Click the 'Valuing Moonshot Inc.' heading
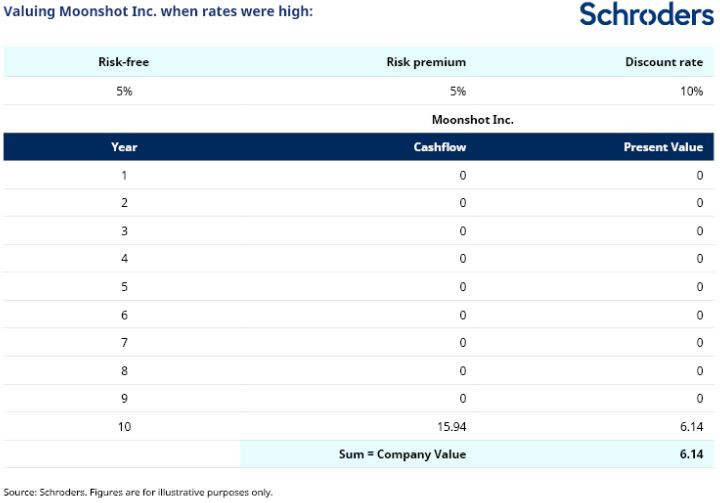The image size is (720, 503). [160, 11]
